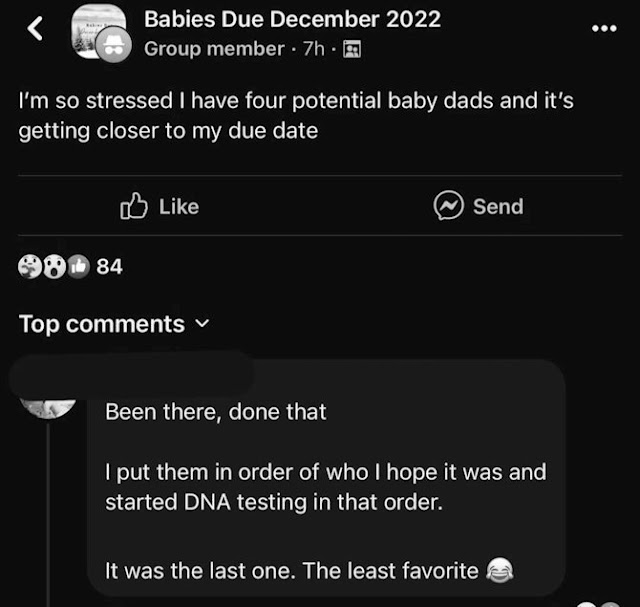Screen dimensions: 640x607
Task: Tap the Like text label
Action: click(x=179, y=207)
